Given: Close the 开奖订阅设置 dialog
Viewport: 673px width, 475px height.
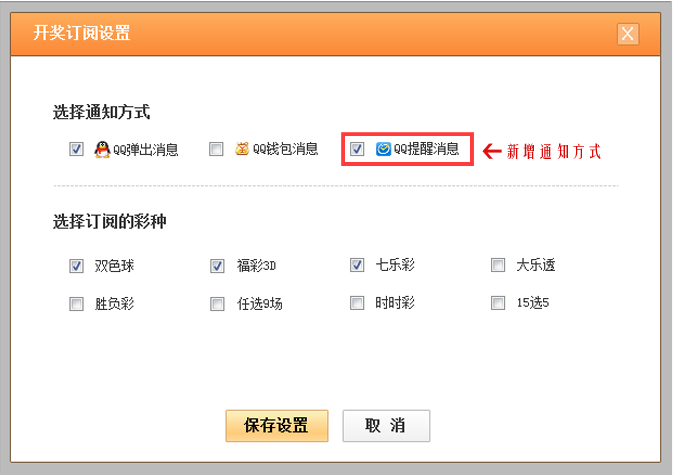Looking at the screenshot, I should tap(628, 34).
